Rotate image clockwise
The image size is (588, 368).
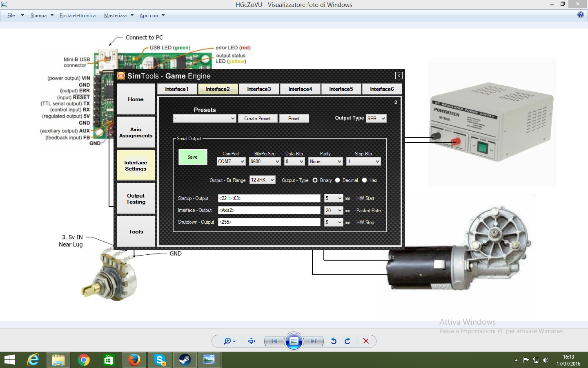347,341
